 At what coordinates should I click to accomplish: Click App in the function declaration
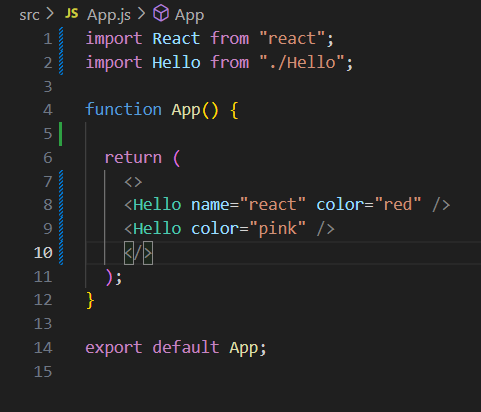(186, 111)
